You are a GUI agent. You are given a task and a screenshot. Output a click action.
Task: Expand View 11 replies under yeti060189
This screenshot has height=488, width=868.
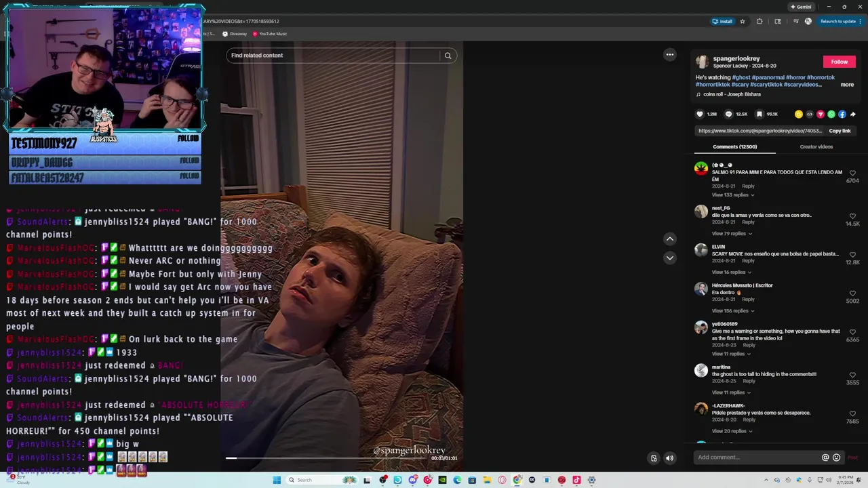click(x=731, y=354)
